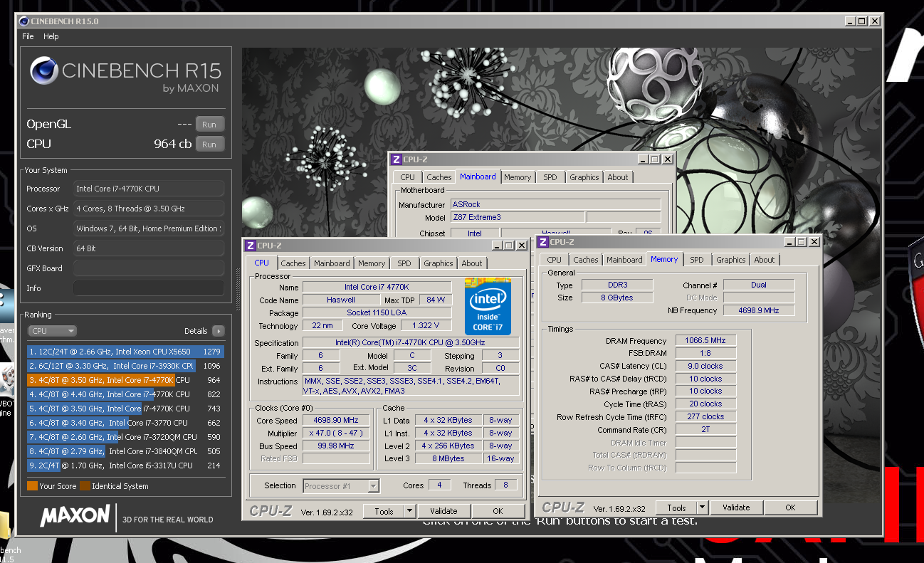Viewport: 924px width, 563px height.
Task: Click the Z87 Extreme3 model value
Action: (518, 218)
